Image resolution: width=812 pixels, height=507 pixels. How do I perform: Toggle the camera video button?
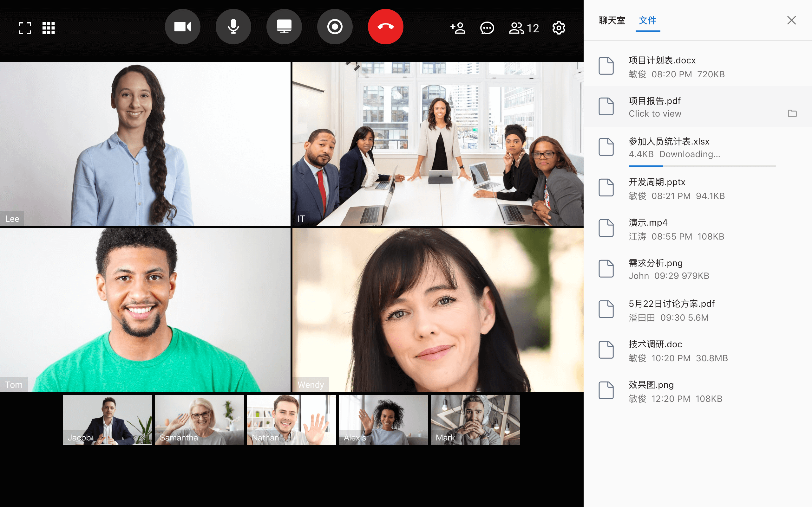click(x=182, y=27)
